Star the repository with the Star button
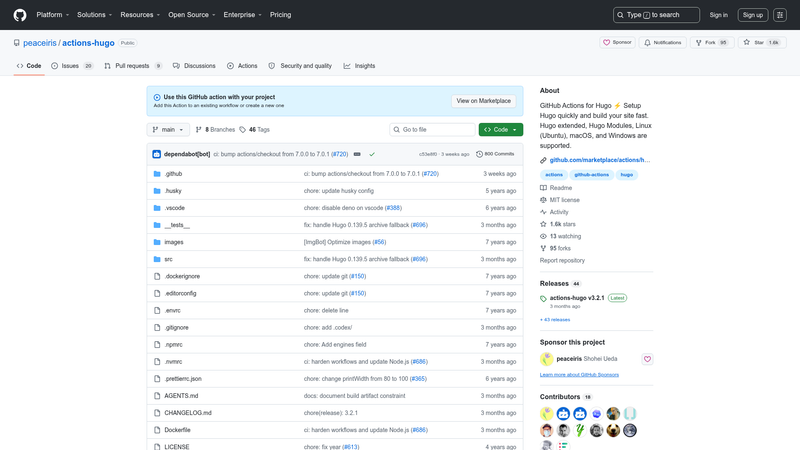The width and height of the screenshot is (800, 450). click(x=762, y=42)
